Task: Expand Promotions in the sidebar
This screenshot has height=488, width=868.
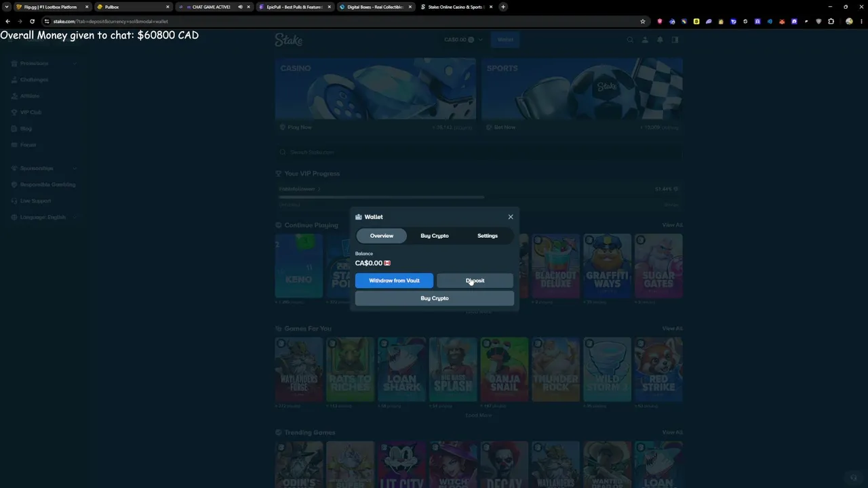Action: pos(43,63)
